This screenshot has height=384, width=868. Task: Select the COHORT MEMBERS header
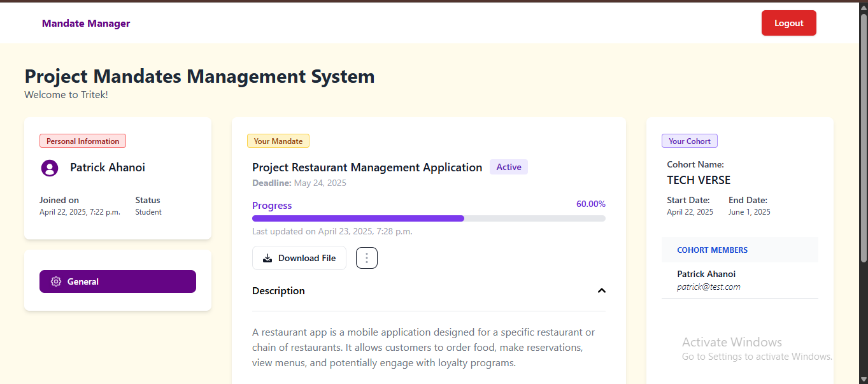click(712, 250)
